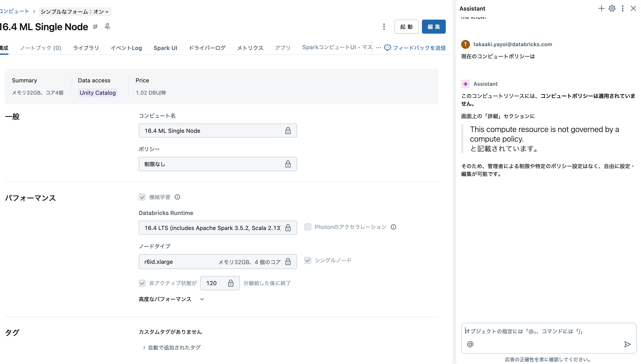Click the user avatar T icon
The image size is (641, 364).
[x=465, y=44]
